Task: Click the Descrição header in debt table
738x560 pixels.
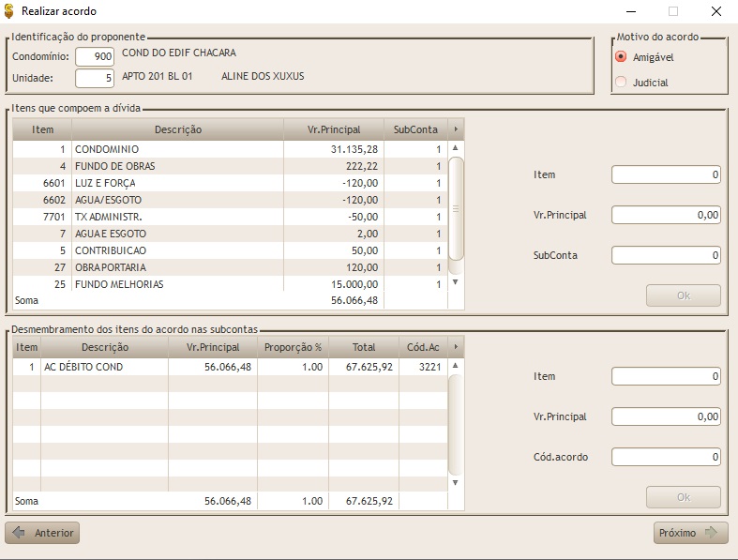Action: pos(177,129)
